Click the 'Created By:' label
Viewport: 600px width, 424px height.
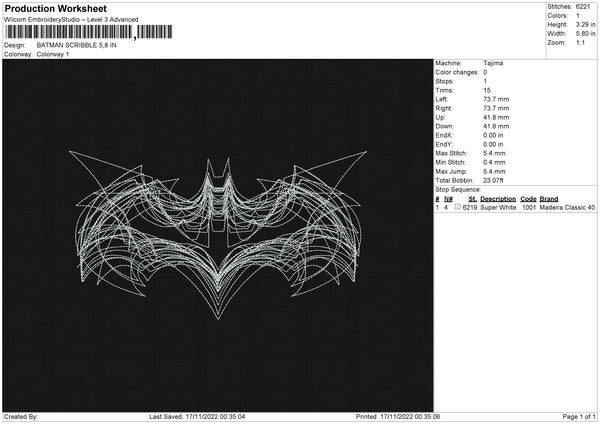click(x=21, y=417)
